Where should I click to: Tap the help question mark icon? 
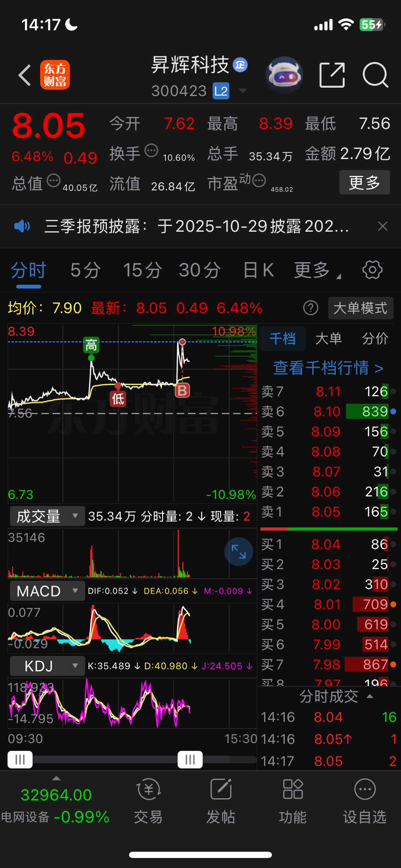(310, 308)
